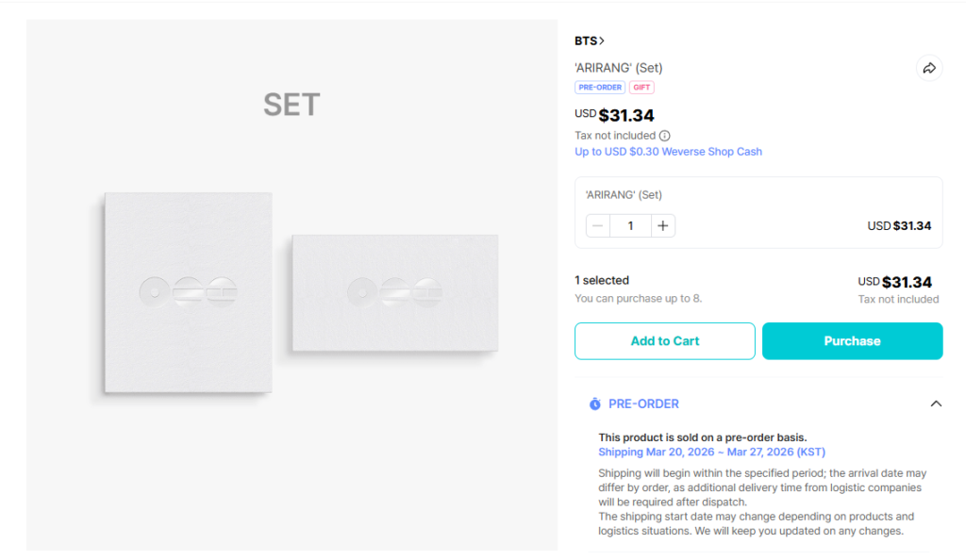This screenshot has width=966, height=560.
Task: Click the blue PRE-ORDER badge under the title
Action: click(600, 88)
